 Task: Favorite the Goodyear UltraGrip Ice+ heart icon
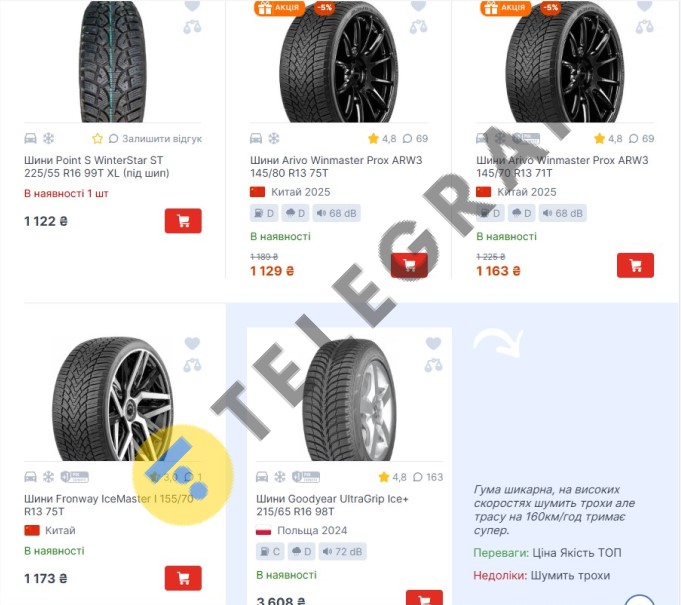tap(433, 343)
